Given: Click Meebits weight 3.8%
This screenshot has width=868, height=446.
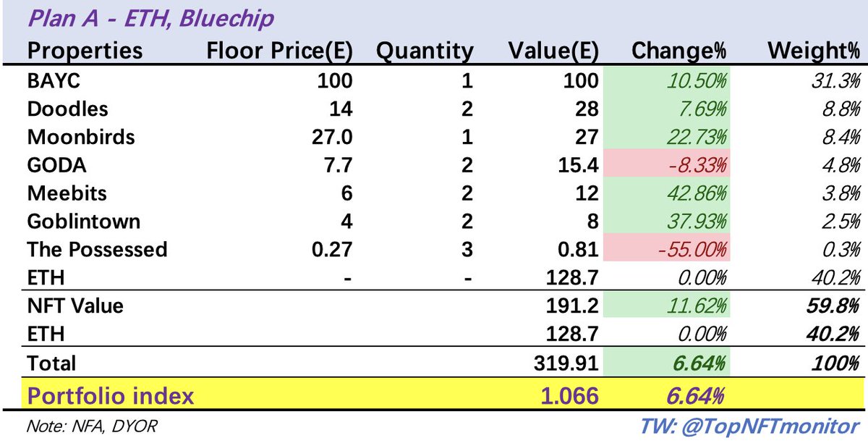Looking at the screenshot, I should 839,193.
